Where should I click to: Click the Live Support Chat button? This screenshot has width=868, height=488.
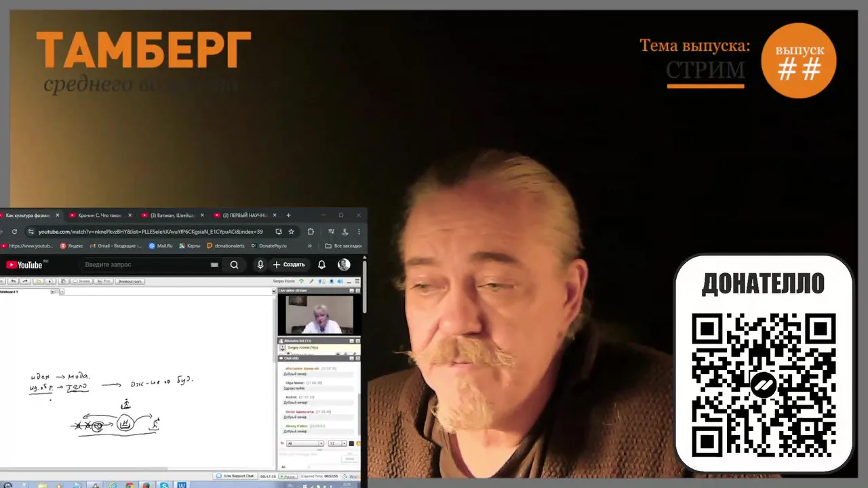(x=235, y=476)
